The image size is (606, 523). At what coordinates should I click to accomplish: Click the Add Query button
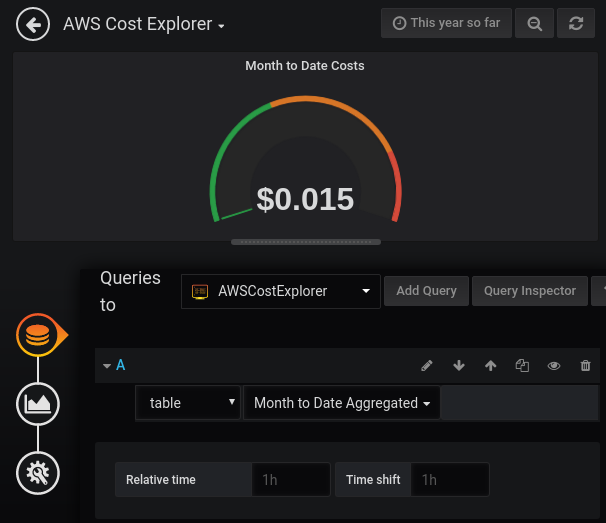point(426,291)
